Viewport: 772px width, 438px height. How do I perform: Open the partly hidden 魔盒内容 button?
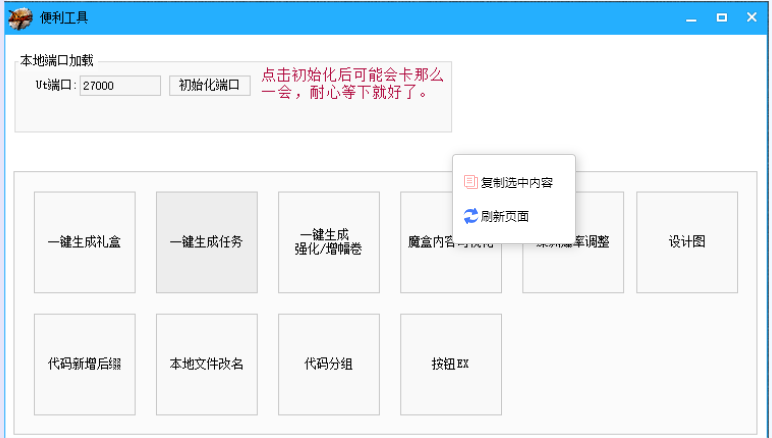[x=425, y=260]
